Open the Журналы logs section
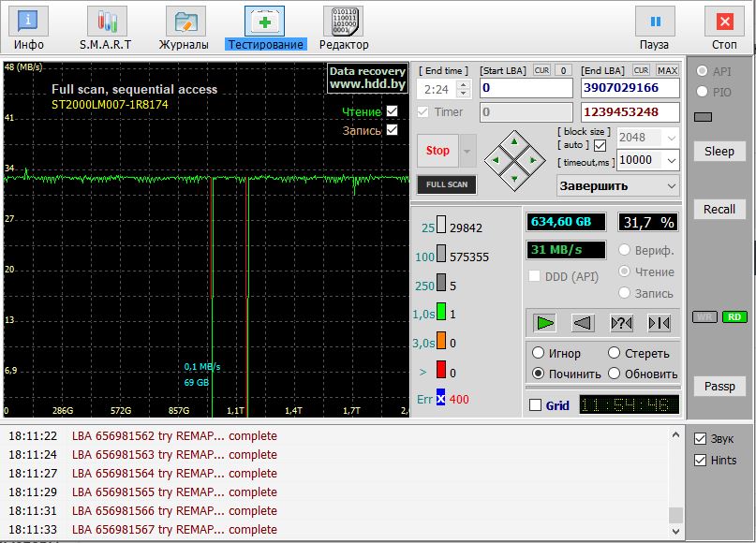This screenshot has width=756, height=543. tap(185, 28)
